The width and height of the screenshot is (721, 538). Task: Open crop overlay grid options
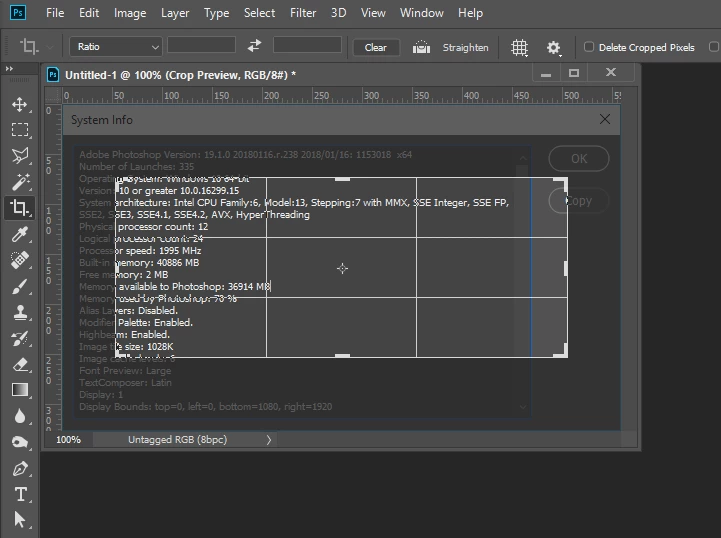(x=520, y=47)
